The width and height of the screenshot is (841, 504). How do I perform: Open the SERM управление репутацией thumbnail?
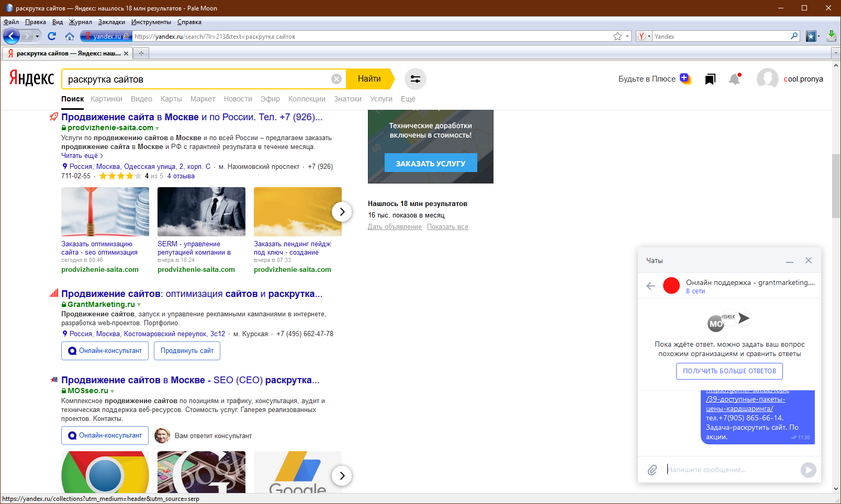point(201,212)
